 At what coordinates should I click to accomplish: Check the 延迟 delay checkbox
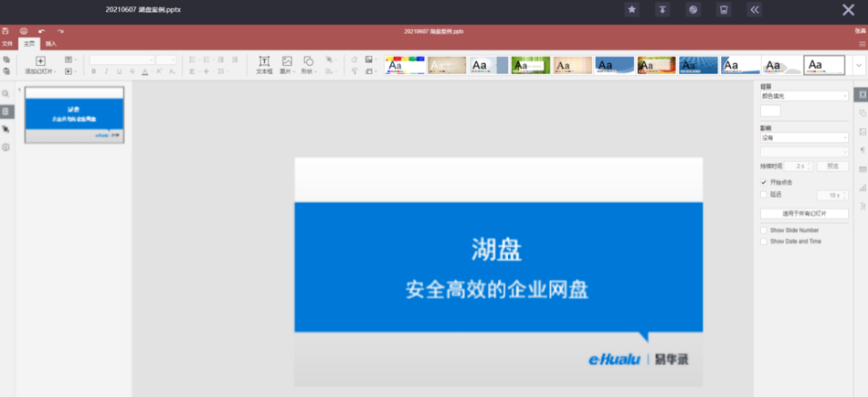click(x=764, y=195)
